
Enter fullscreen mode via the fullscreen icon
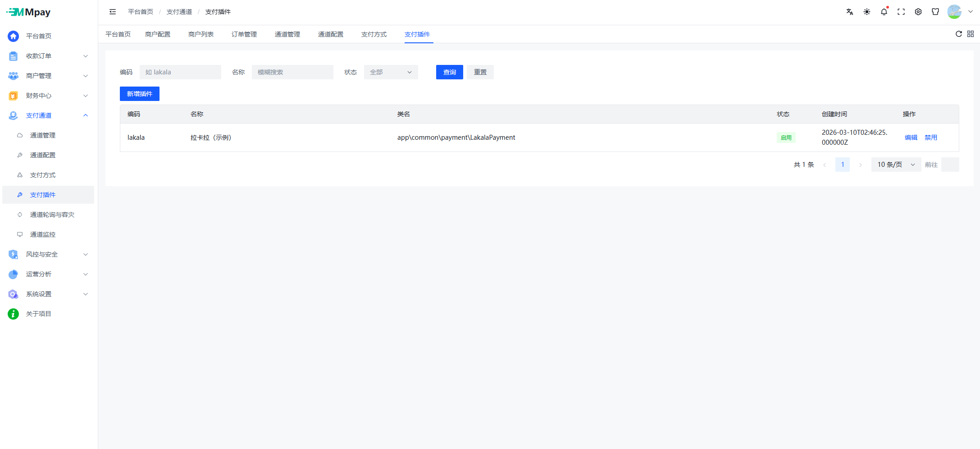(x=901, y=12)
